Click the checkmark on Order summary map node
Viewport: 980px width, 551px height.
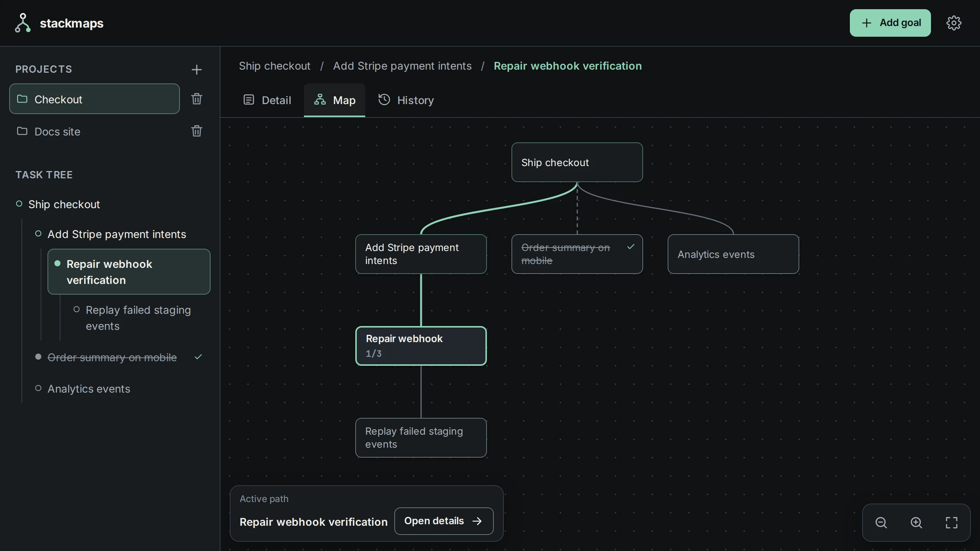point(630,247)
